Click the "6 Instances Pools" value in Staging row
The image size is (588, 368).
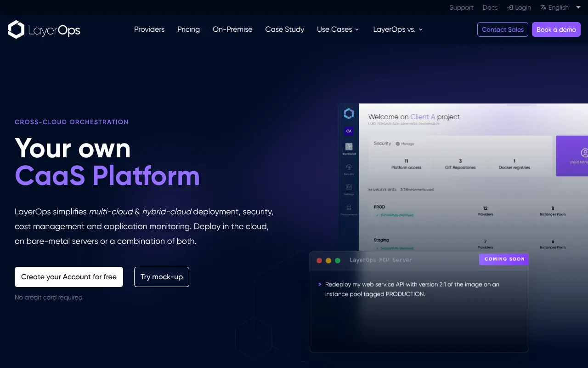pyautogui.click(x=553, y=244)
